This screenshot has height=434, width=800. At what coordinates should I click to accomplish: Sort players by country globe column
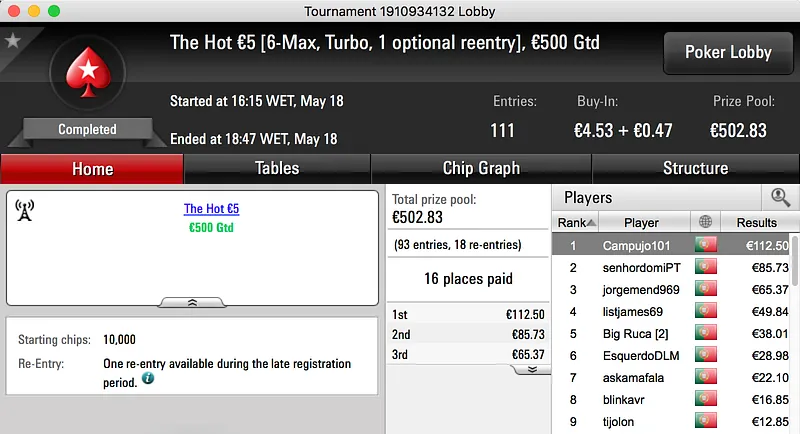[x=707, y=222]
